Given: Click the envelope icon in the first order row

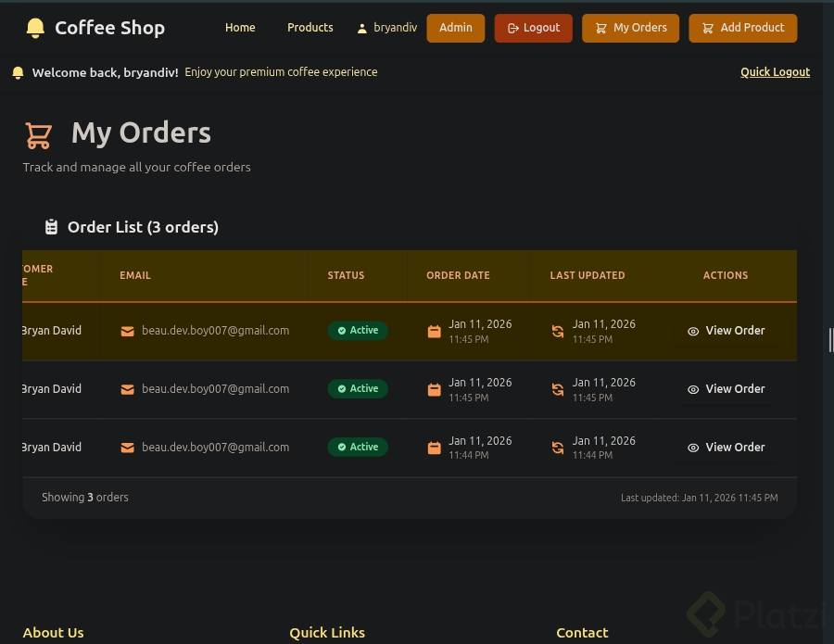Looking at the screenshot, I should click(x=127, y=331).
